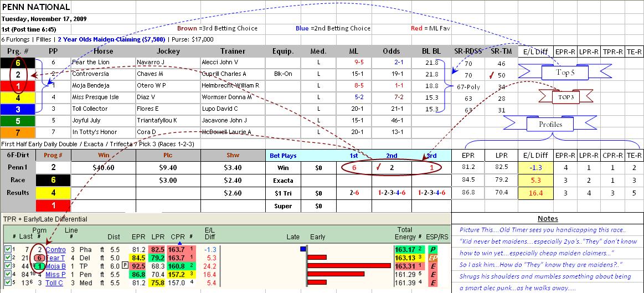The image size is (644, 293).
Task: Select the yellow 16.4 E/L Diff profile cell
Action: pos(534,193)
